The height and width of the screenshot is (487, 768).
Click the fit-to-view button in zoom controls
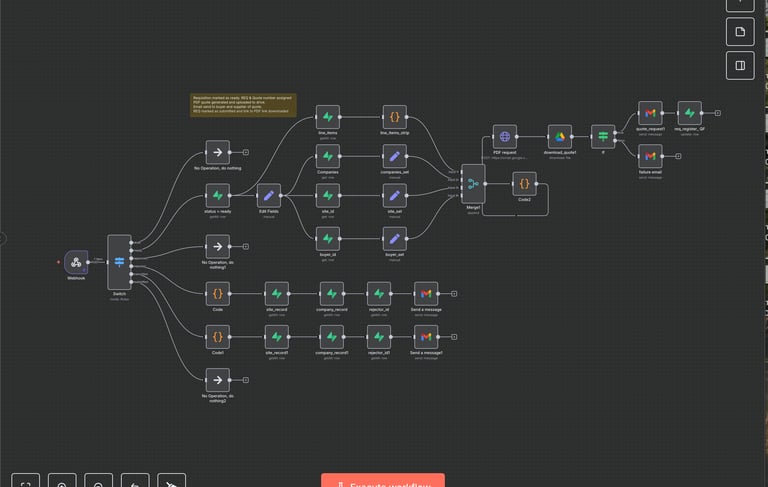click(x=25, y=481)
